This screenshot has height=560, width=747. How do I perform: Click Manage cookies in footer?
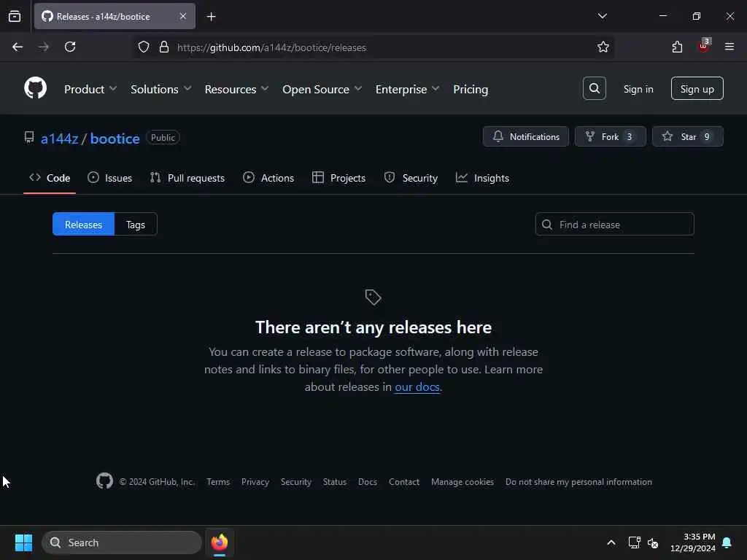point(462,481)
